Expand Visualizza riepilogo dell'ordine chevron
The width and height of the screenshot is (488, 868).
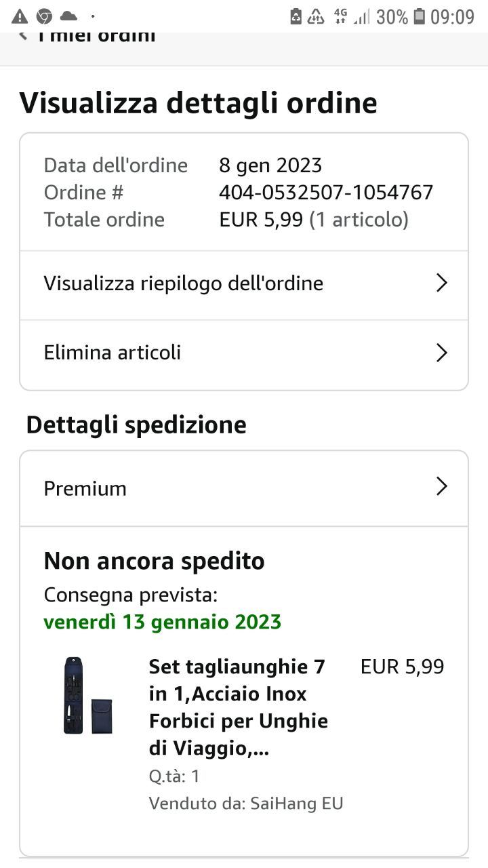tap(442, 283)
